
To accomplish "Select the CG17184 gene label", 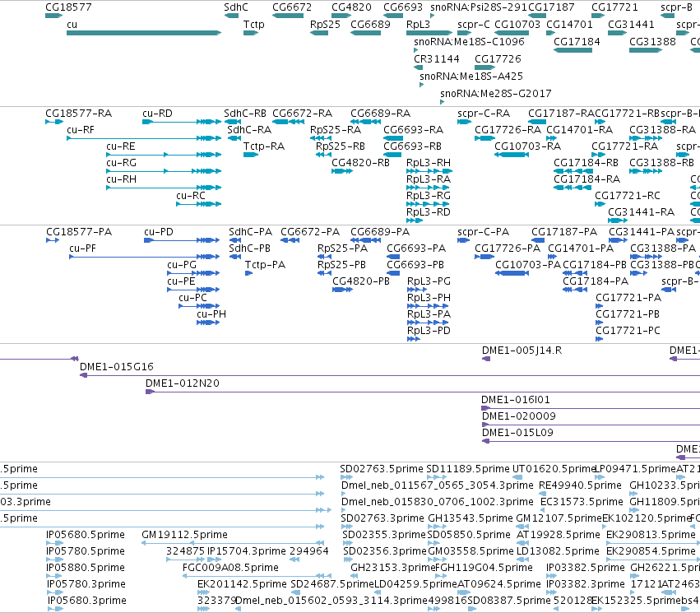I will [577, 41].
